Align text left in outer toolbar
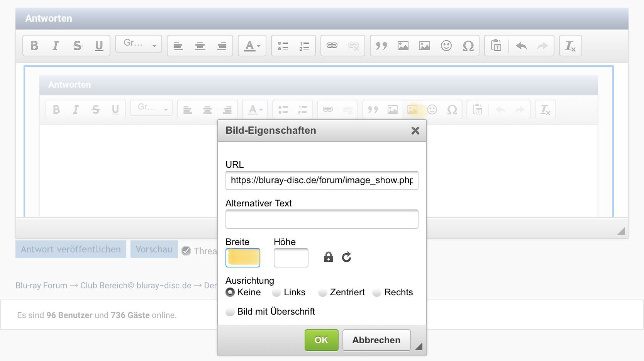644x361 pixels. point(178,46)
